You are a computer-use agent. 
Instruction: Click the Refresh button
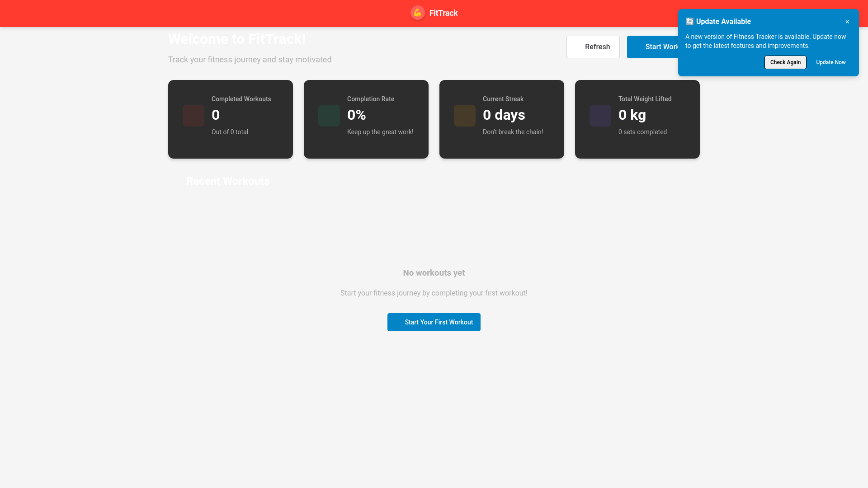593,47
